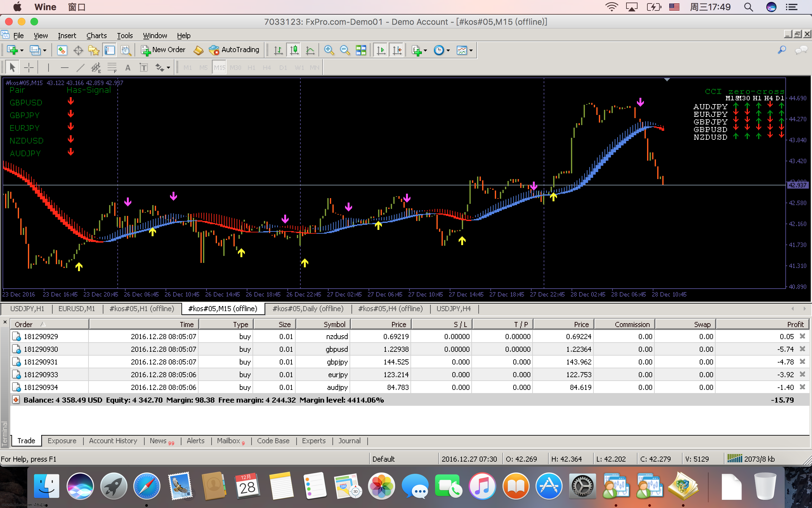Open the Journal terminal tab
The width and height of the screenshot is (812, 508).
tap(349, 440)
